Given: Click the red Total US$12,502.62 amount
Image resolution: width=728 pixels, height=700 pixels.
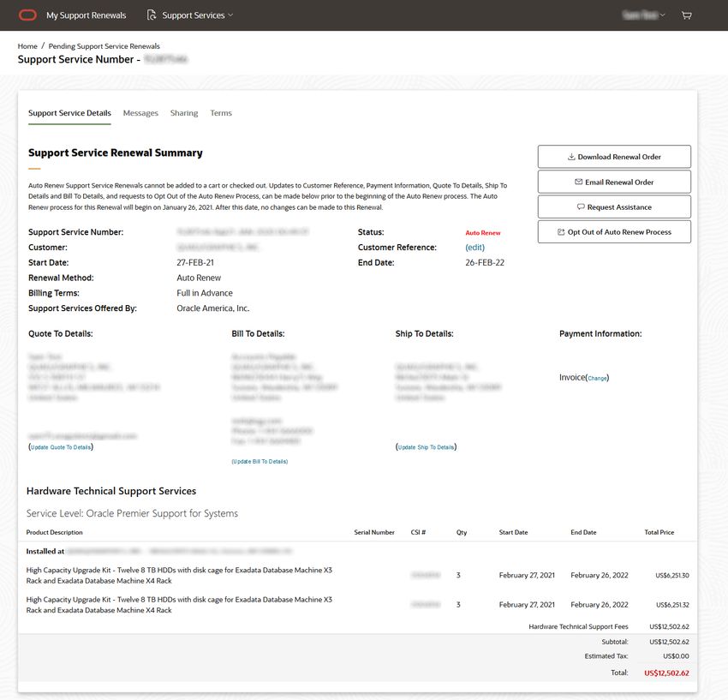Looking at the screenshot, I should point(666,673).
